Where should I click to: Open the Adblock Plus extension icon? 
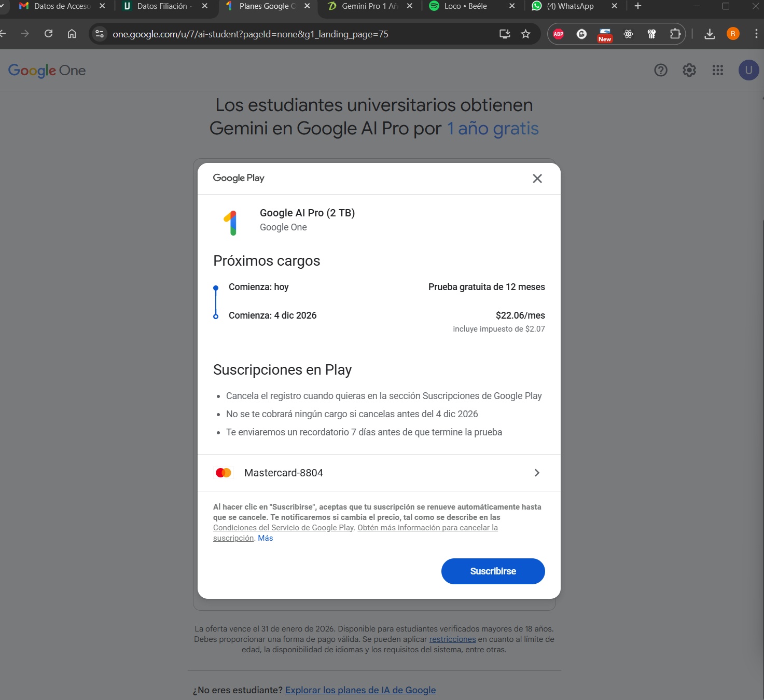[559, 34]
